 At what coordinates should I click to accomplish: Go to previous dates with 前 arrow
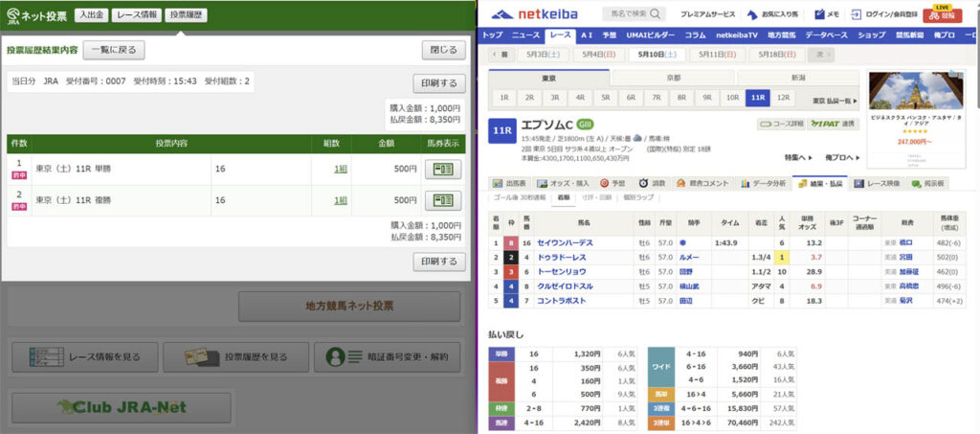coord(501,55)
